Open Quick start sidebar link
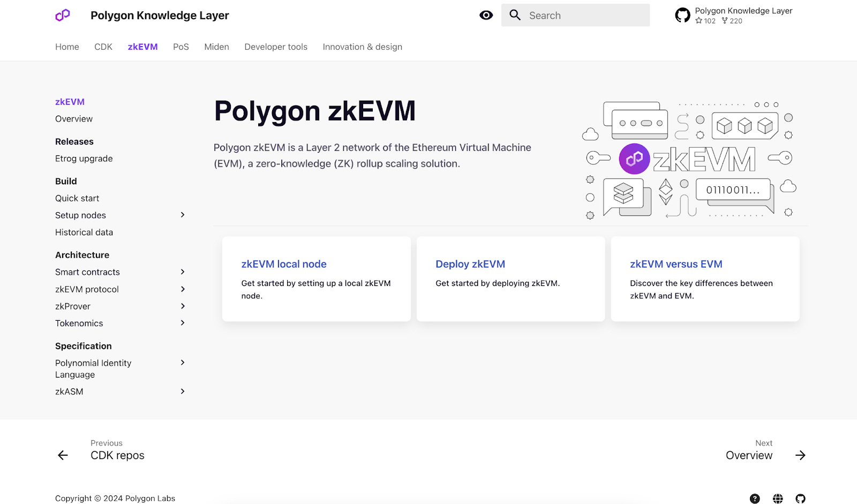This screenshot has height=504, width=857. pyautogui.click(x=77, y=198)
